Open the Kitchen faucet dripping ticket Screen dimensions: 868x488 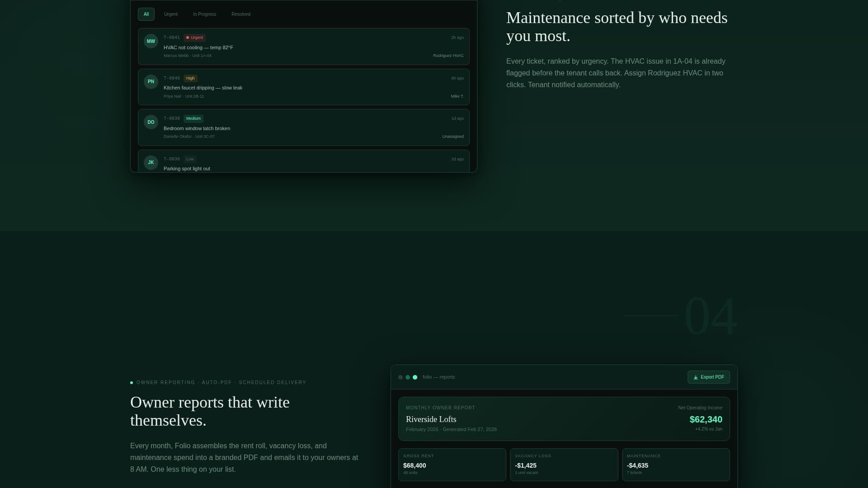[203, 88]
